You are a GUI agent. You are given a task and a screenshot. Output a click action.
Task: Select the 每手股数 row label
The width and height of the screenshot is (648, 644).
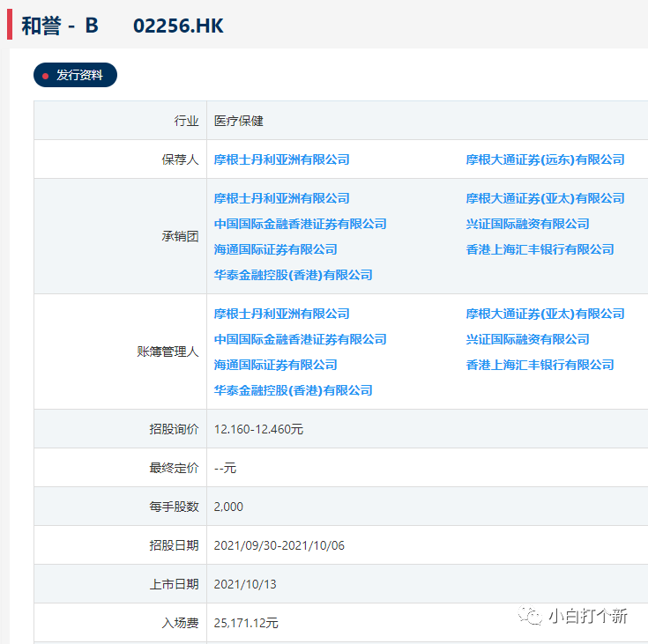pos(174,507)
